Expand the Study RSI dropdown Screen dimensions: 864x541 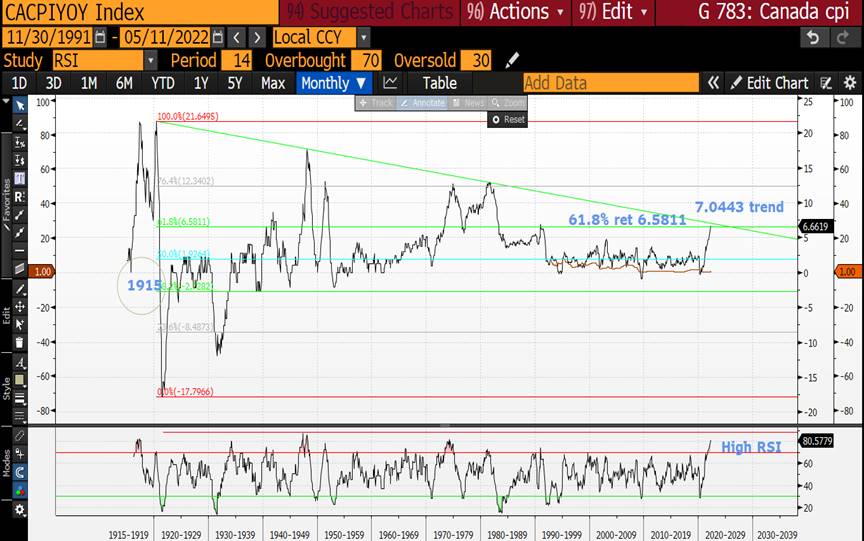click(x=150, y=60)
